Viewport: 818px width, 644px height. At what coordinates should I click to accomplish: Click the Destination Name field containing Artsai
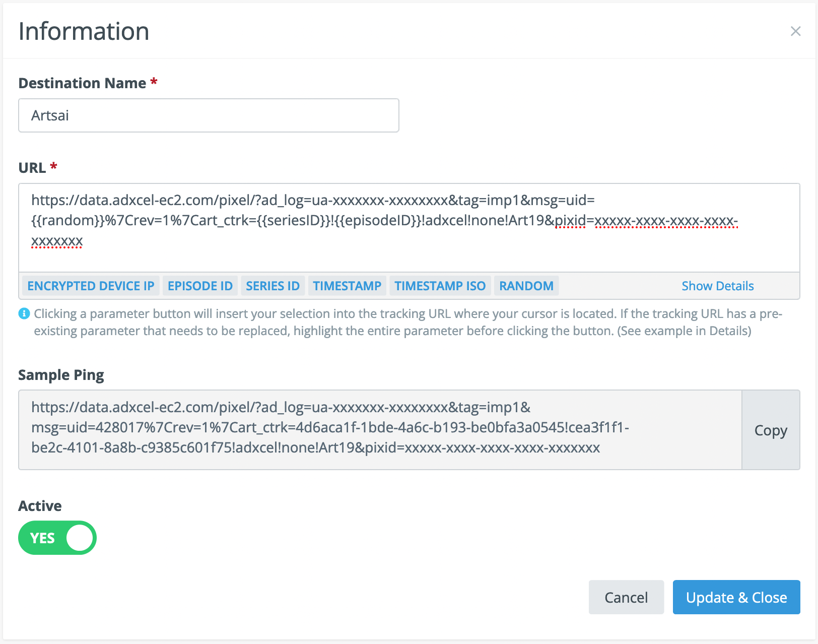pyautogui.click(x=209, y=115)
